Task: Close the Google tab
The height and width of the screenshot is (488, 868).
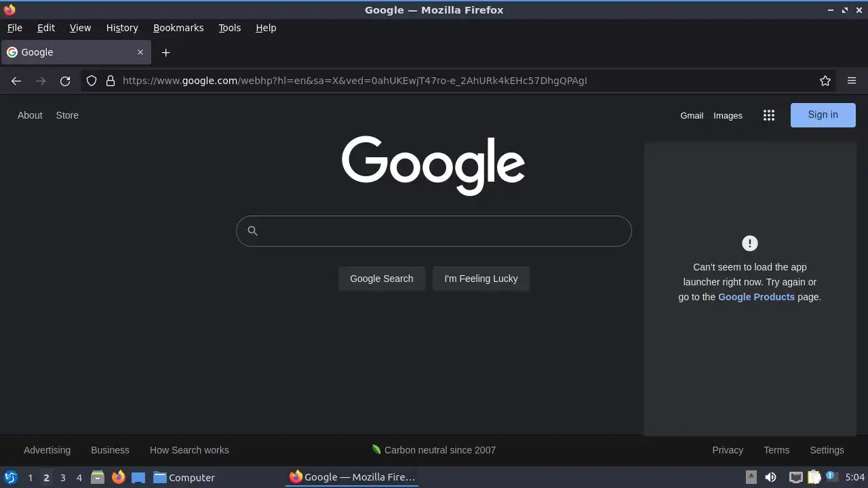Action: 140,52
